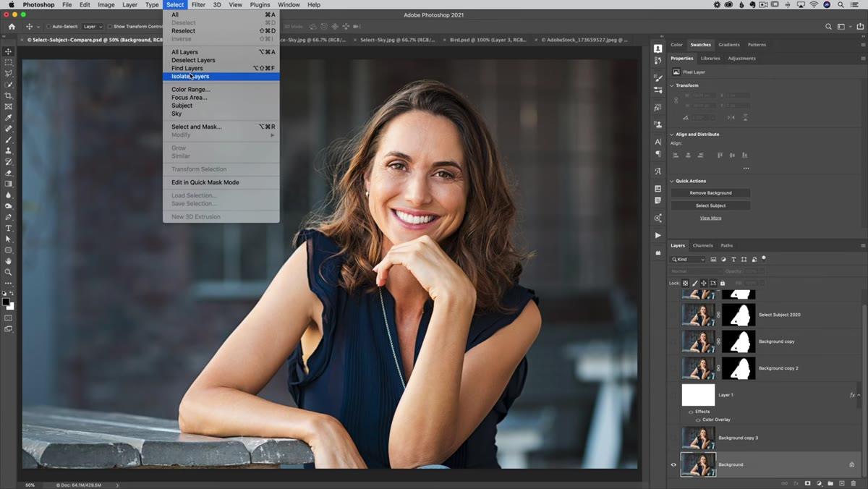Open the View More link

[x=710, y=218]
